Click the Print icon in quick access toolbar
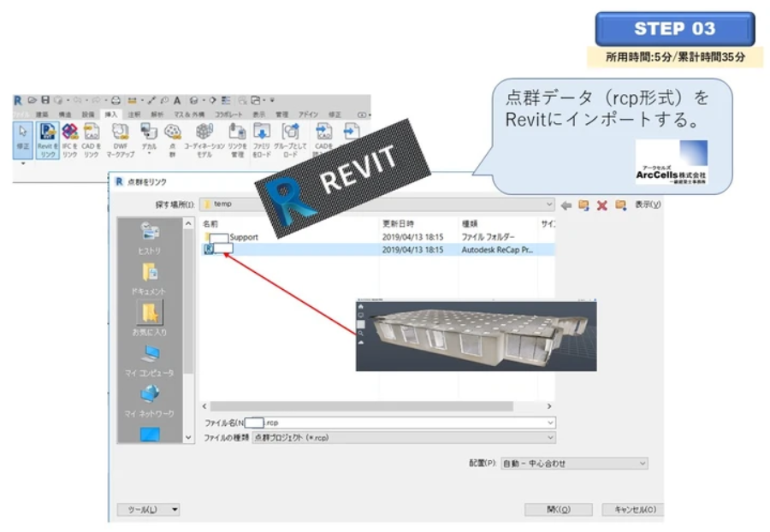Viewport: 770px width, 532px height. [115, 101]
